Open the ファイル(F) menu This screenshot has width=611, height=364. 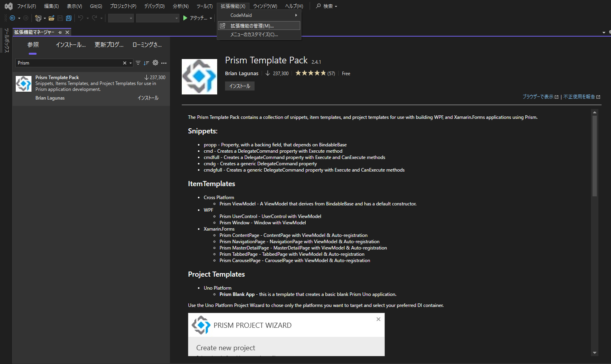[x=26, y=6]
